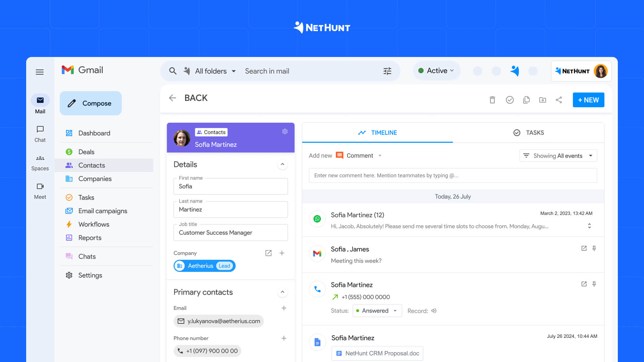Click the new comment input field
This screenshot has width=644, height=362.
pyautogui.click(x=453, y=175)
